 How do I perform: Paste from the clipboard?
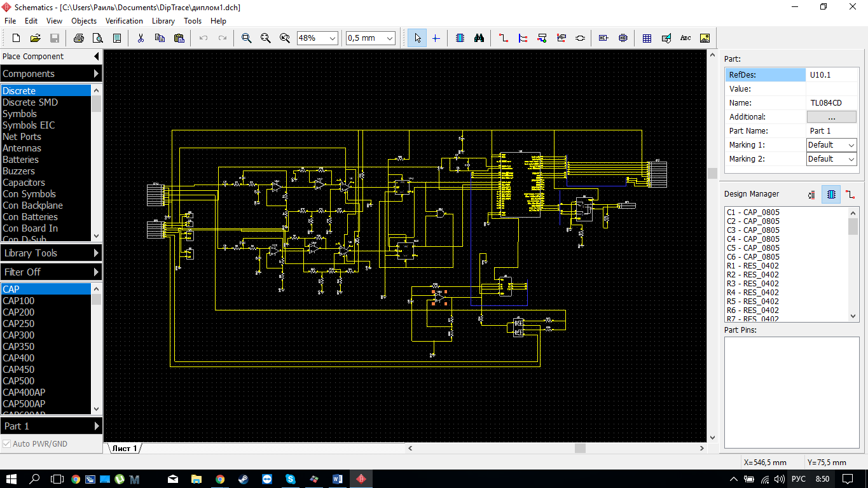[179, 38]
